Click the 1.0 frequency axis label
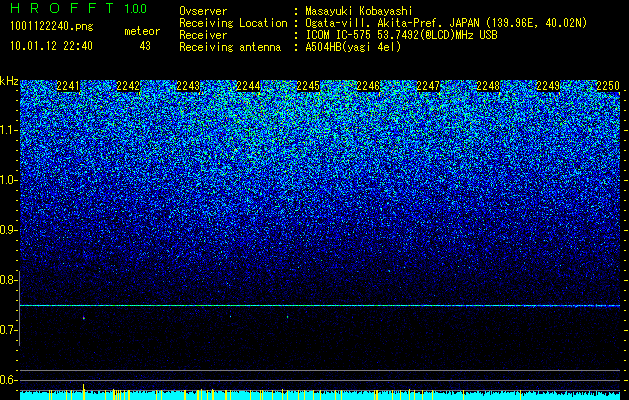Viewport: 629px width, 400px height. click(x=8, y=180)
